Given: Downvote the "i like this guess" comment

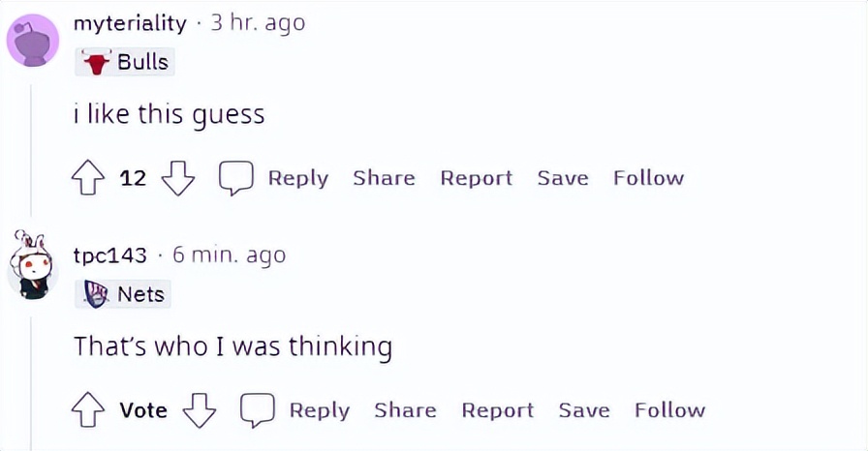Looking at the screenshot, I should [177, 178].
